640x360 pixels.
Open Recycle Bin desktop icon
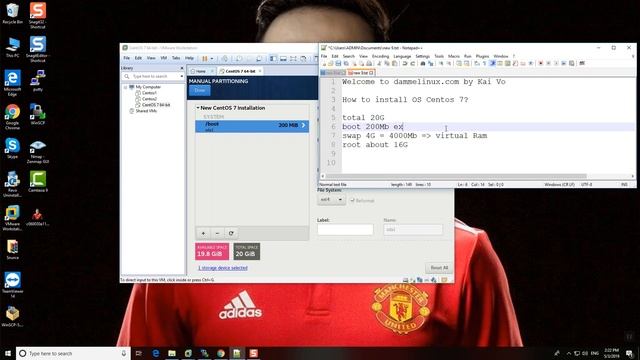(13, 13)
